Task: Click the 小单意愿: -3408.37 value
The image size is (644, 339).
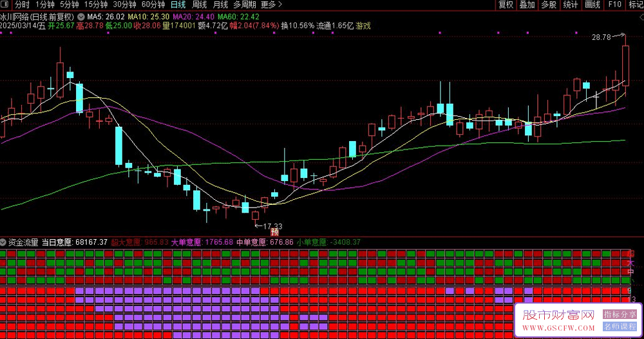Action: click(328, 242)
